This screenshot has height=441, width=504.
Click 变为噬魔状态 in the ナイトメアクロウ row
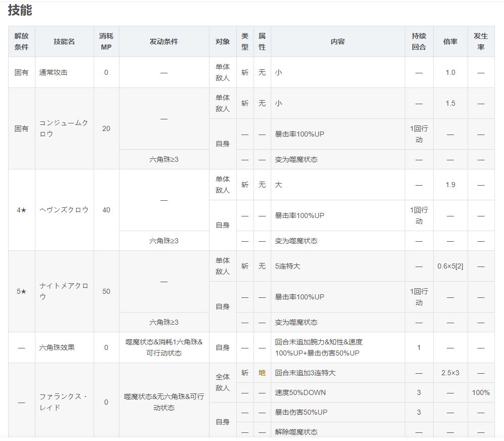[x=297, y=322]
